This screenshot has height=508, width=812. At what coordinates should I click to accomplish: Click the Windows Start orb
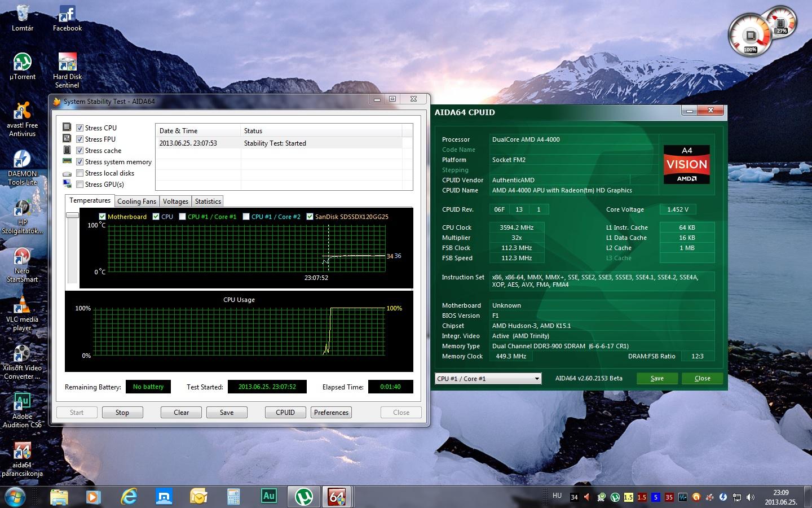(x=15, y=497)
